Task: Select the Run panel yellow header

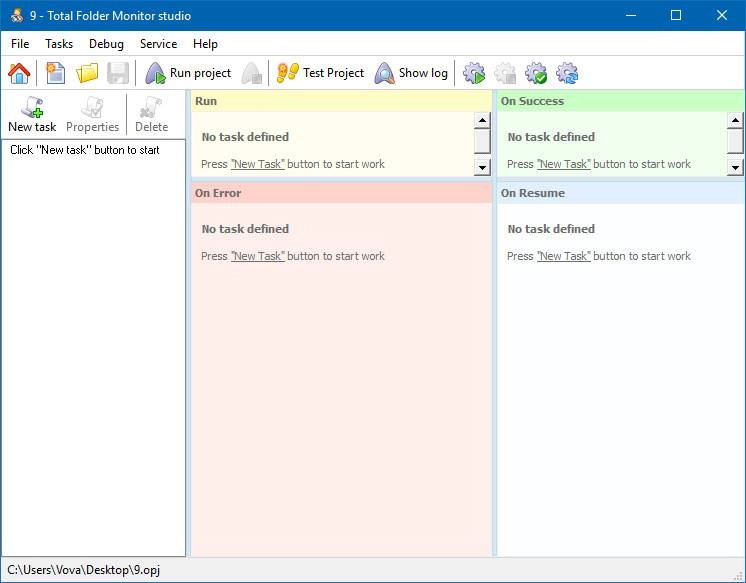Action: (x=342, y=101)
